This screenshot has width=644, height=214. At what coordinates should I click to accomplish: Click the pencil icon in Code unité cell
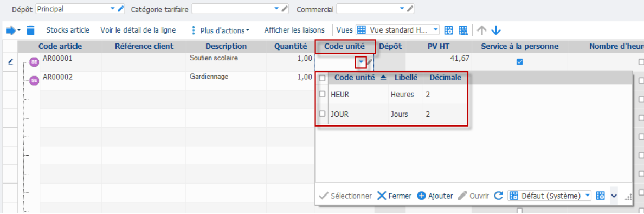370,62
